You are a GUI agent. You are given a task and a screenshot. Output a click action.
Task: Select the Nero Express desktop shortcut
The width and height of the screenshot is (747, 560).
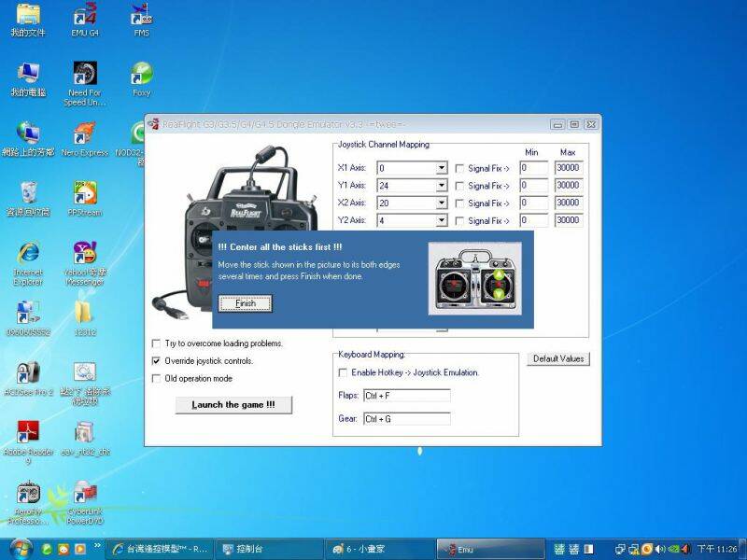coord(85,139)
